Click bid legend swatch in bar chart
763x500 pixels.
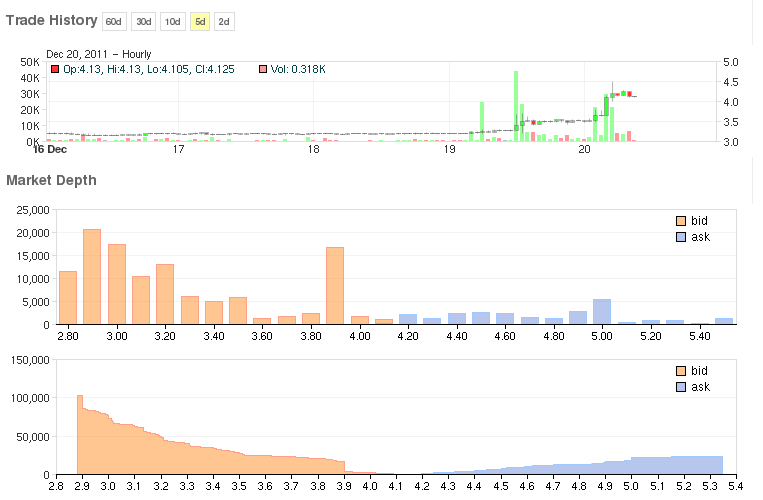pos(681,221)
